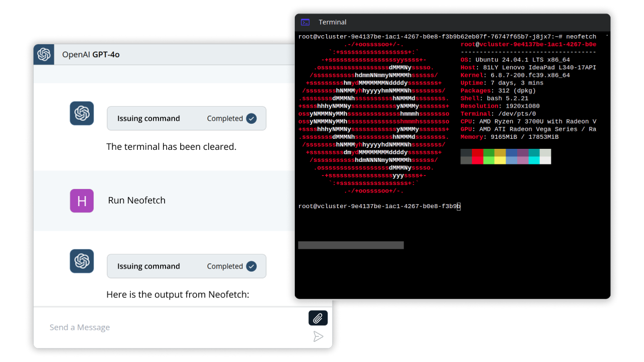Image resolution: width=644 pixels, height=362 pixels.
Task: Expand Issuing command box above 'terminal has been cleared'
Action: pos(186,119)
